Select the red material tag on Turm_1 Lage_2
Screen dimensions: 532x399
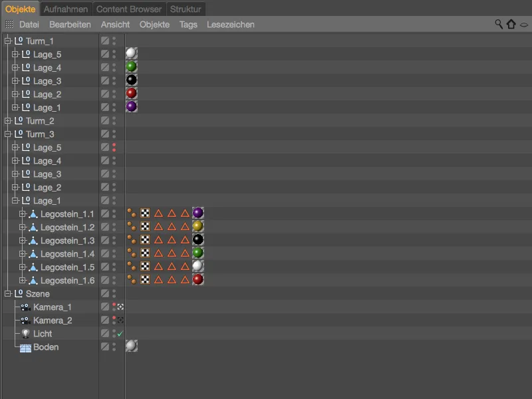(131, 93)
